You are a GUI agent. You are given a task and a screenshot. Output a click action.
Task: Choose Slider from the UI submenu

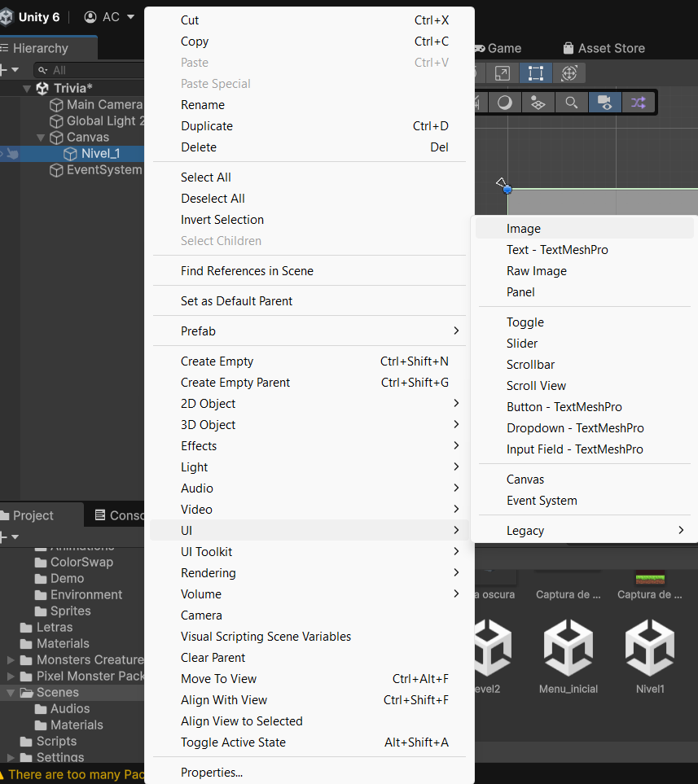pyautogui.click(x=584, y=344)
